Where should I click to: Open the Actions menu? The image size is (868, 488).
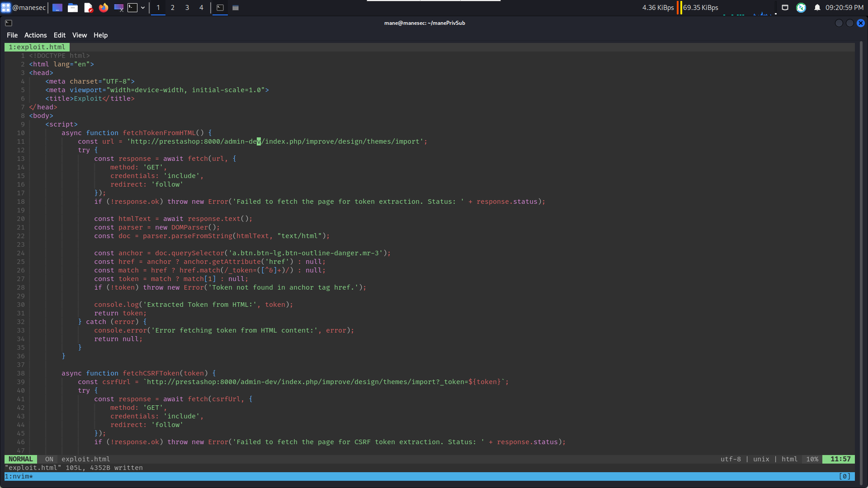[x=35, y=35]
